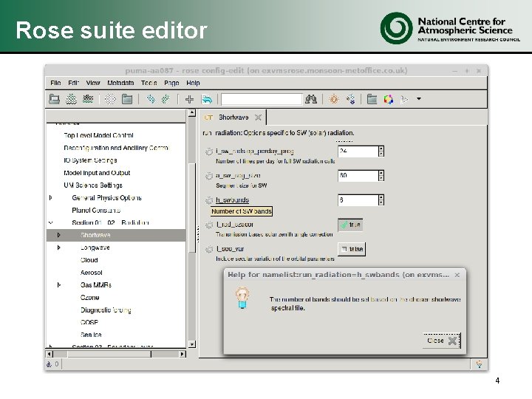This screenshot has height=399, width=532.
Task: Click the h_swbands variable name link
Action: click(233, 200)
